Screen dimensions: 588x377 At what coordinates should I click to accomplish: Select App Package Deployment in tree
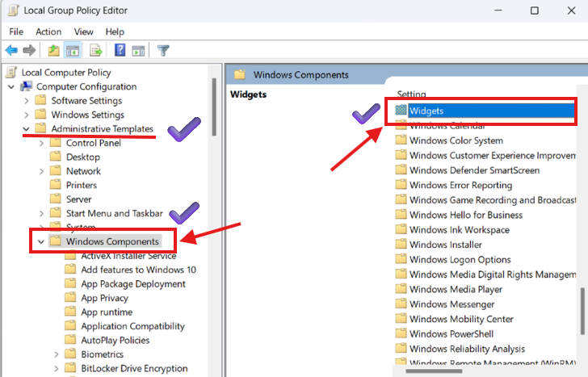133,283
